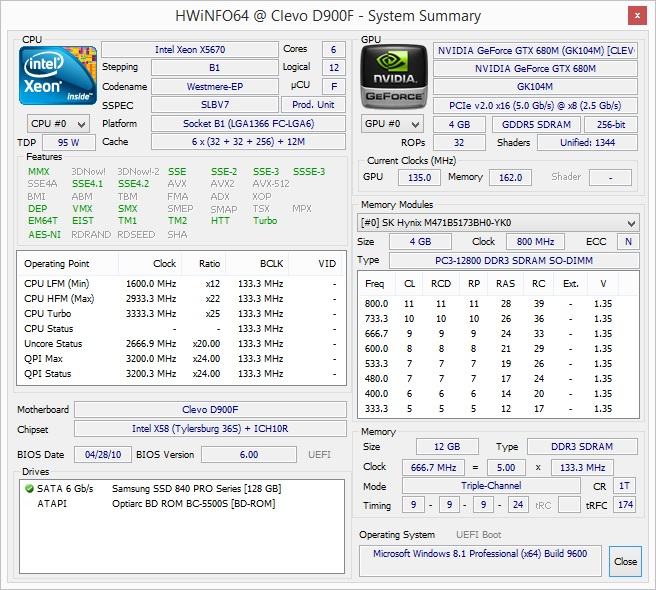Viewport: 656px width, 590px height.
Task: Click the SLBV7 SSPEC field
Action: click(x=215, y=105)
